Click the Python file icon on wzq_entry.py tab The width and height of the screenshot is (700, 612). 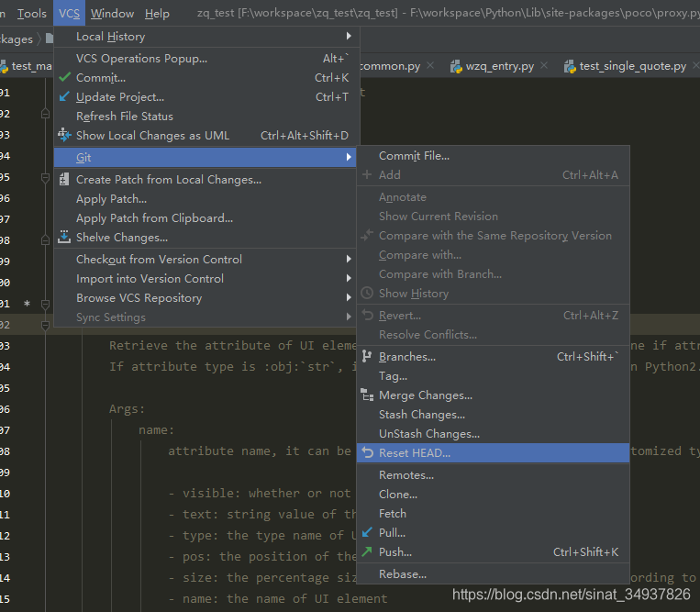456,66
